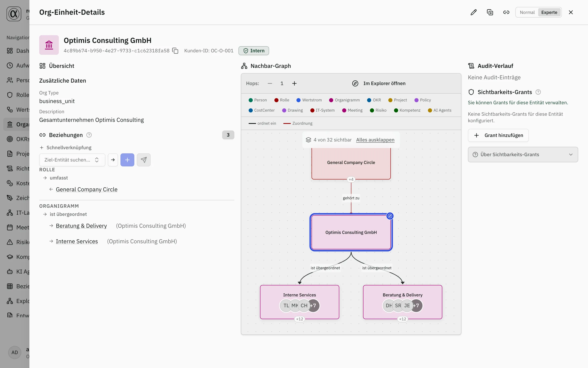
Task: Click the pencil edit icon in header
Action: click(x=473, y=12)
